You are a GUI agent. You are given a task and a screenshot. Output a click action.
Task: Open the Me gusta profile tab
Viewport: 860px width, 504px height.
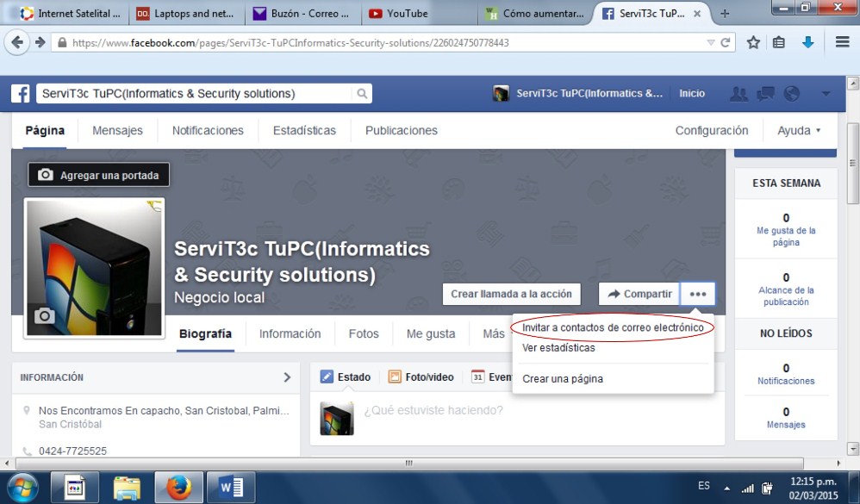pyautogui.click(x=431, y=334)
